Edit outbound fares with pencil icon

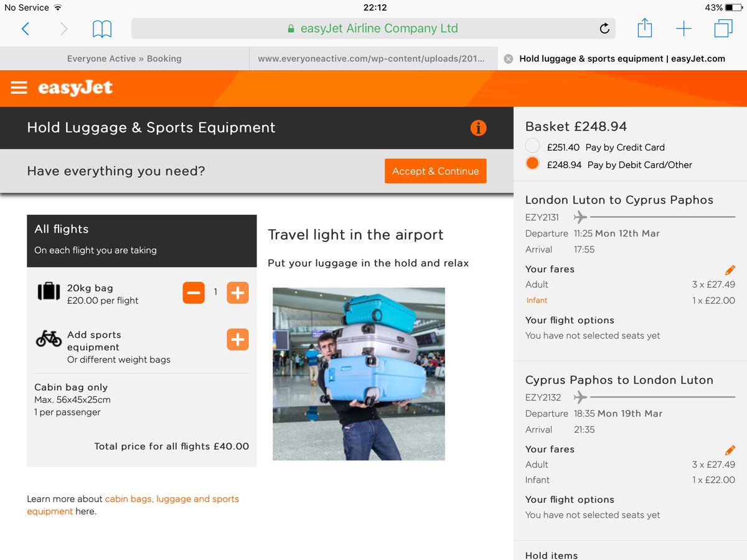pos(730,270)
